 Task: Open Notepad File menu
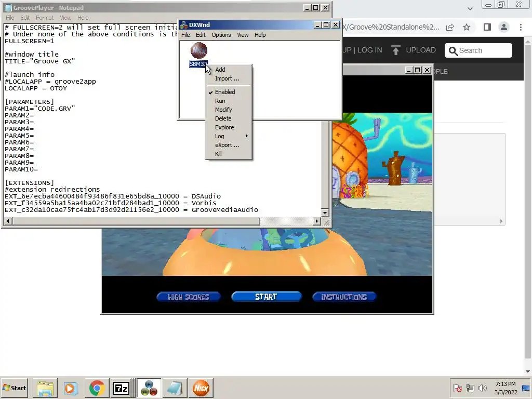[x=10, y=18]
